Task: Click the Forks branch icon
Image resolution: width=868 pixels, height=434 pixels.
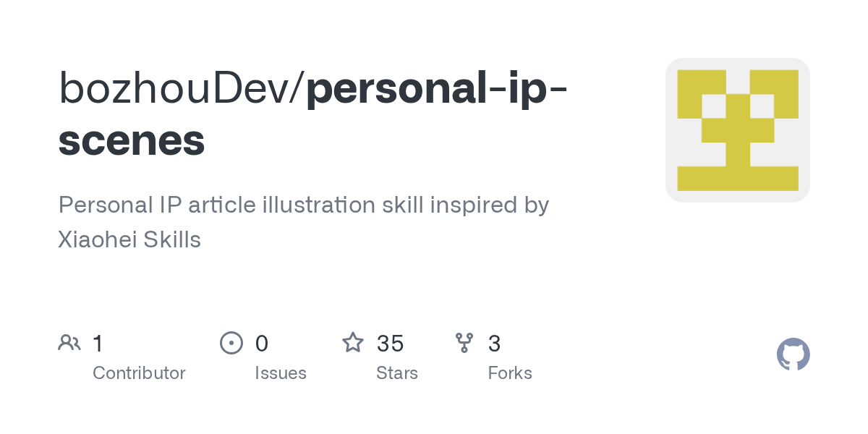Action: 464,343
